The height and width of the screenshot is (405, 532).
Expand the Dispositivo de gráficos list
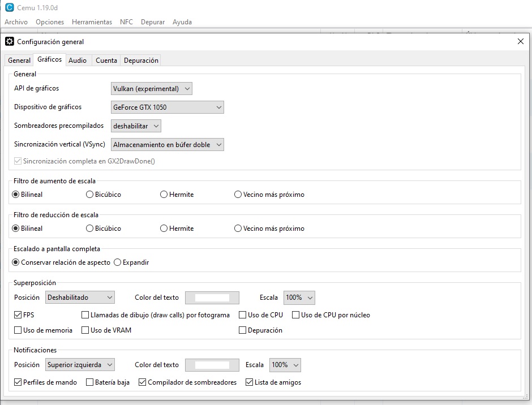click(167, 107)
